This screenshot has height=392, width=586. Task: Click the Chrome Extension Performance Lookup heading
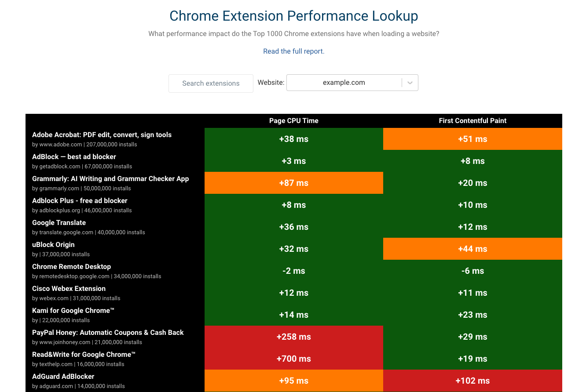pyautogui.click(x=293, y=16)
